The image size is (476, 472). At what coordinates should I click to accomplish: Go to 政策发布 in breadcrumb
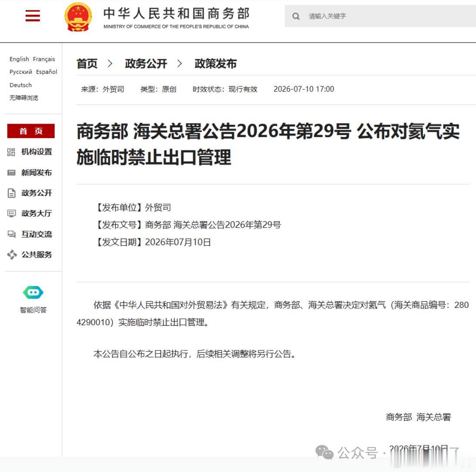coord(215,64)
